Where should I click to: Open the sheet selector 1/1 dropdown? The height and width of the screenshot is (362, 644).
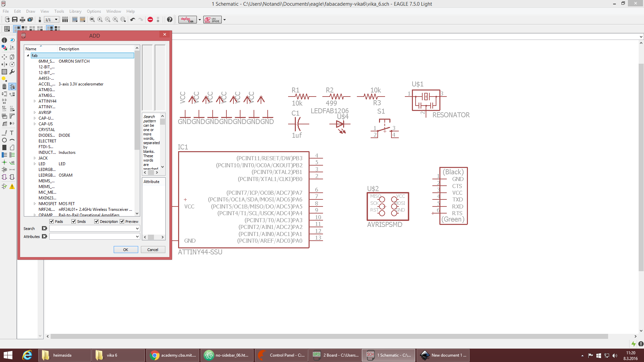[x=56, y=19]
